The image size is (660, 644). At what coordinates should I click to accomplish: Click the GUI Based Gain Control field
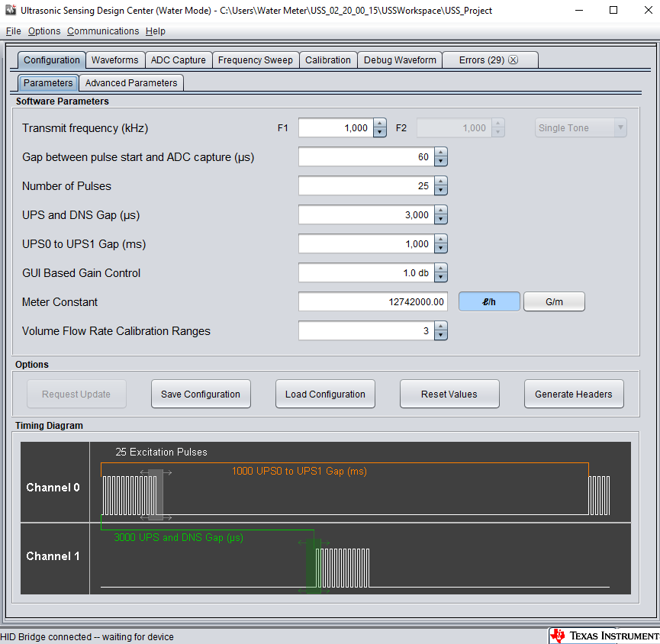366,273
